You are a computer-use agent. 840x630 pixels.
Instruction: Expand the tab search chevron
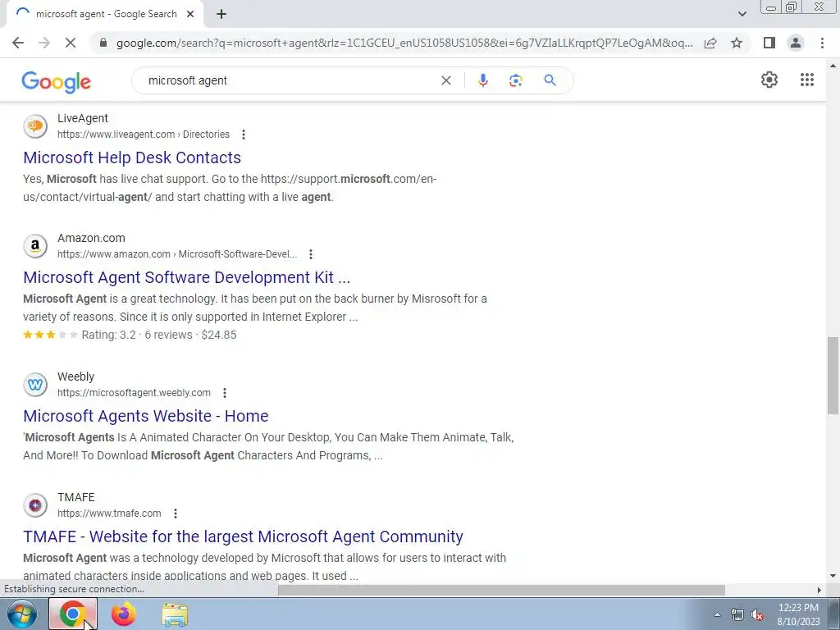742,14
